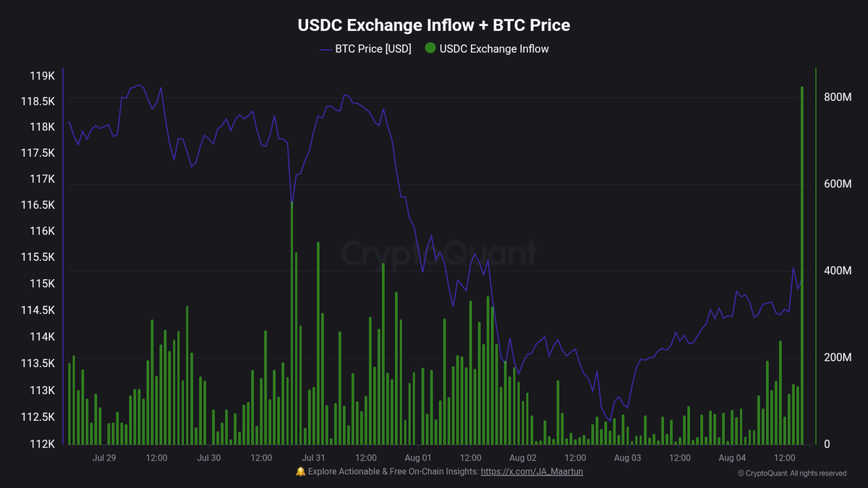Click the Aug 03 date label on x-axis
The image size is (868, 488).
627,458
